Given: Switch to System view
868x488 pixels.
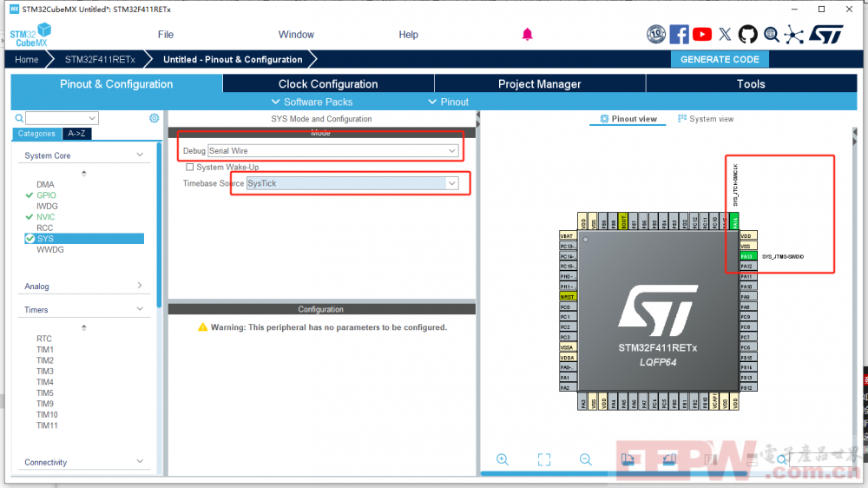Looking at the screenshot, I should click(x=706, y=119).
